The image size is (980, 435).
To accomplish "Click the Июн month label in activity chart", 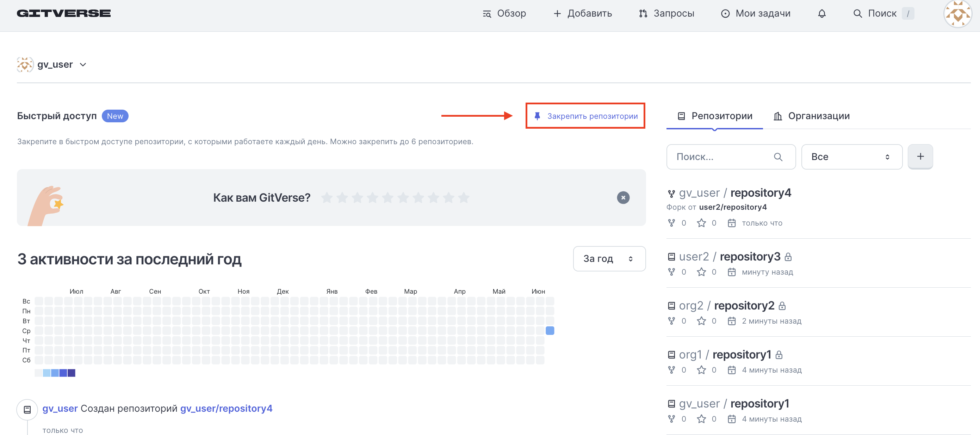I will coord(538,292).
